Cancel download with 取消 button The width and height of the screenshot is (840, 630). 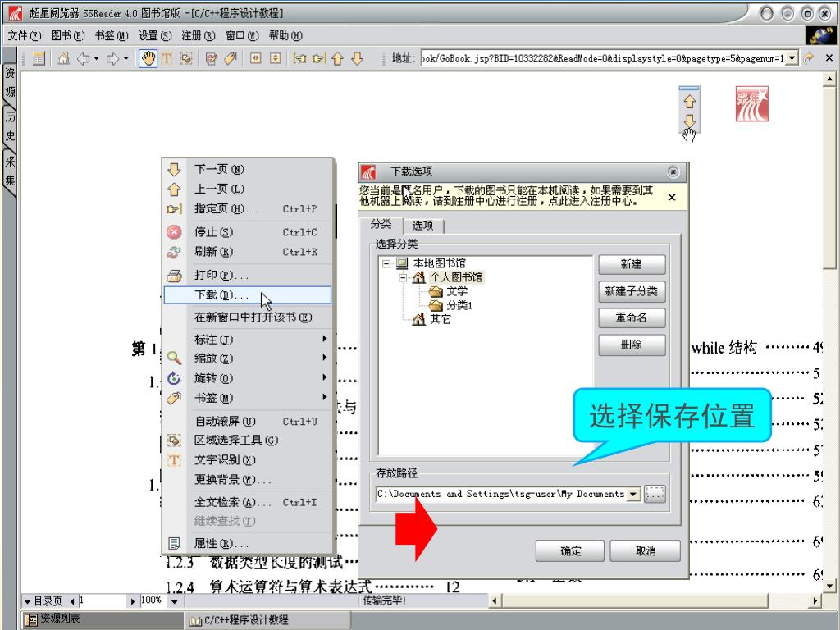coord(645,550)
